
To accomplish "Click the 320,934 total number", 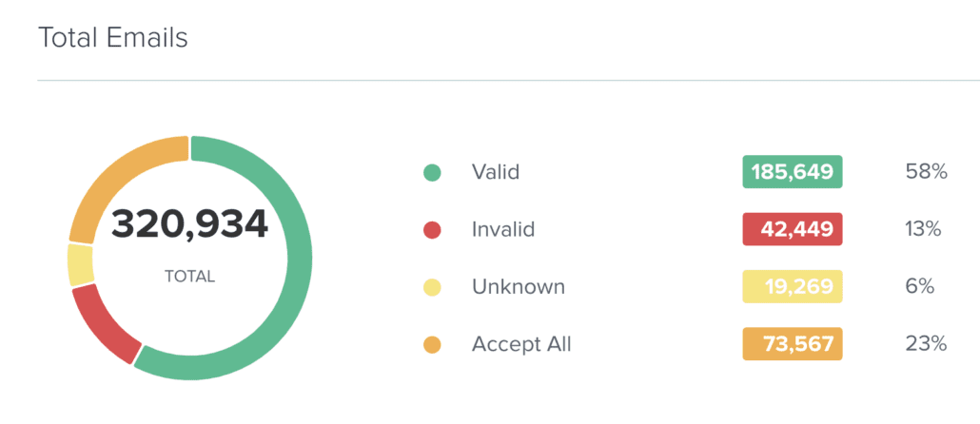I will (x=190, y=226).
